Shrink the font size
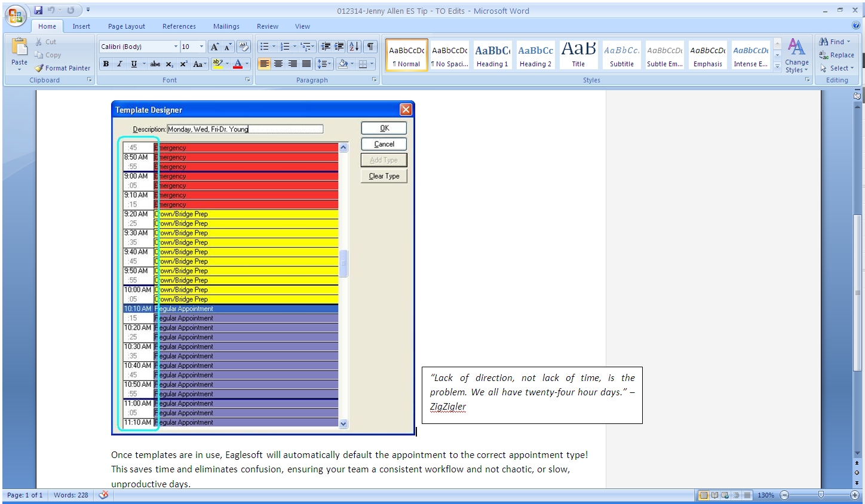Viewport: 865px width, 504px height. coord(228,47)
